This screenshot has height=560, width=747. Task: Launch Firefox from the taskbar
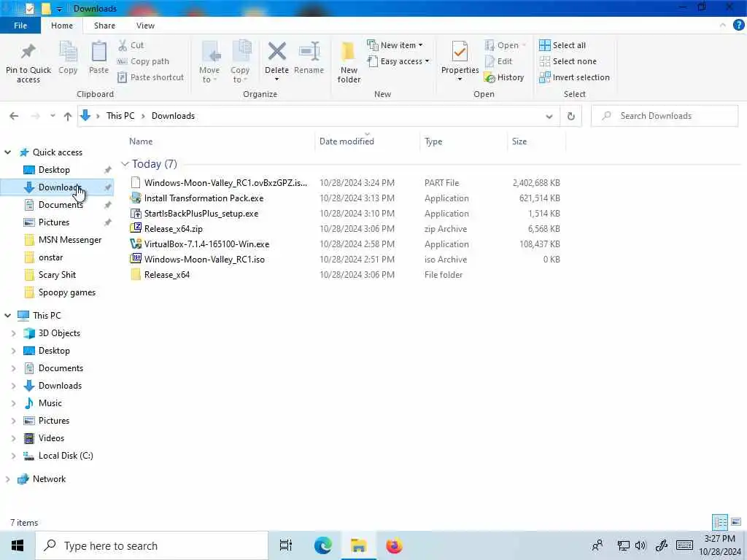(x=394, y=545)
